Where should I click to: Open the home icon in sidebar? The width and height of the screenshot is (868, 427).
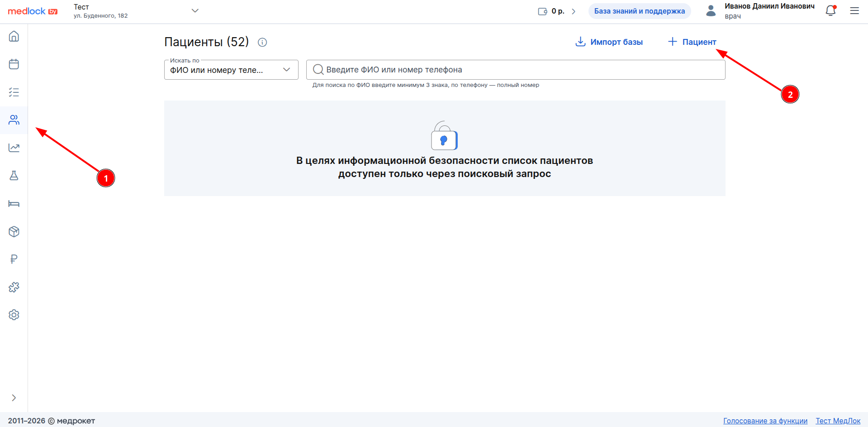14,36
